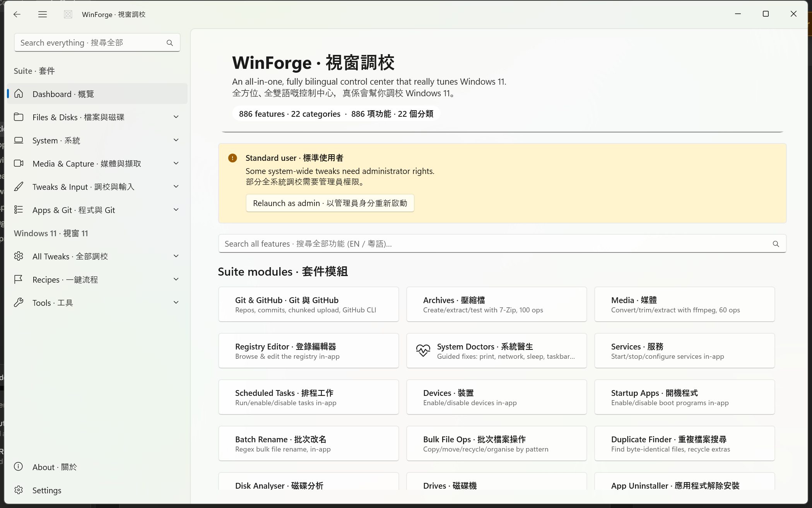
Task: Open the Dashboard page
Action: coord(97,94)
